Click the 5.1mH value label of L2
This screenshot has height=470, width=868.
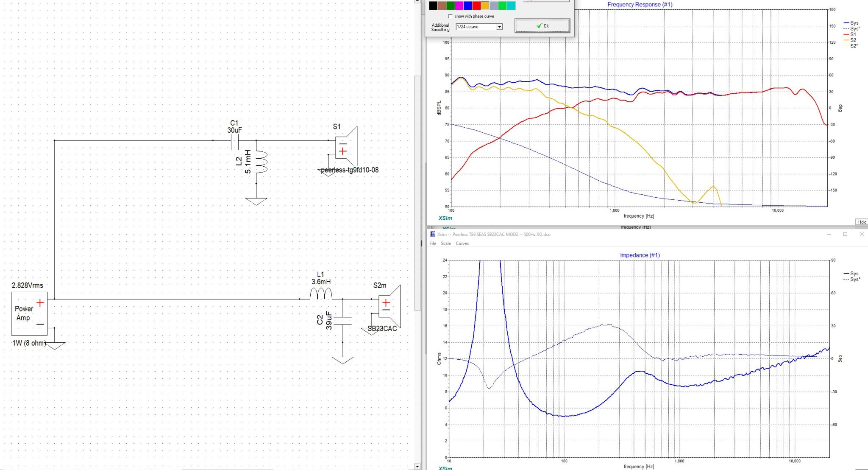click(x=248, y=162)
